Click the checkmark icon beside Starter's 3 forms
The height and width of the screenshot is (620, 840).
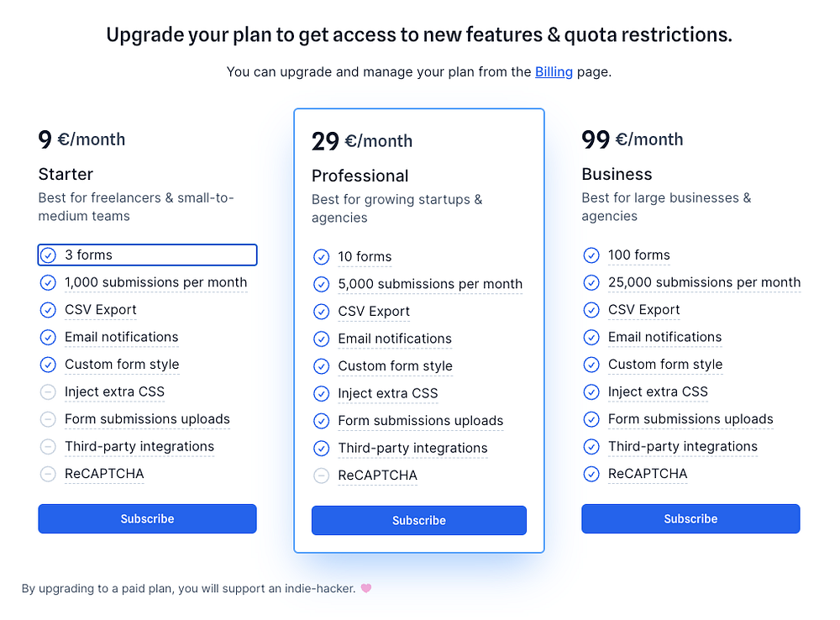pyautogui.click(x=48, y=255)
